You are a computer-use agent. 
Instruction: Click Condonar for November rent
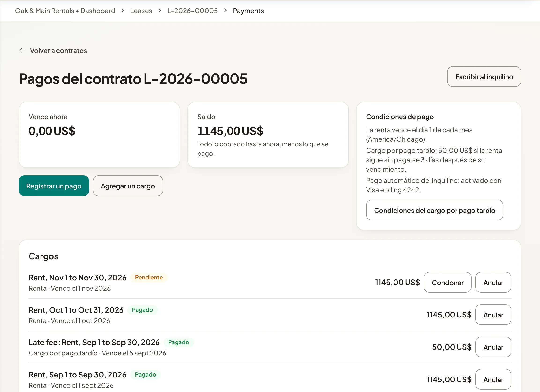(448, 283)
